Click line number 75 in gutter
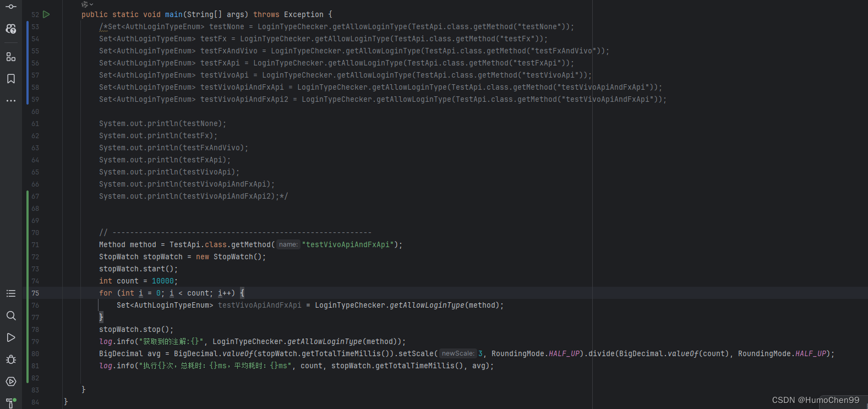The height and width of the screenshot is (409, 868). click(35, 293)
